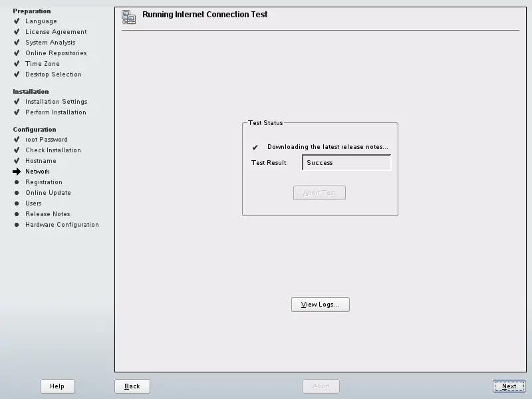Select Online Repositories step in sidebar
The image size is (532, 399).
pos(56,53)
